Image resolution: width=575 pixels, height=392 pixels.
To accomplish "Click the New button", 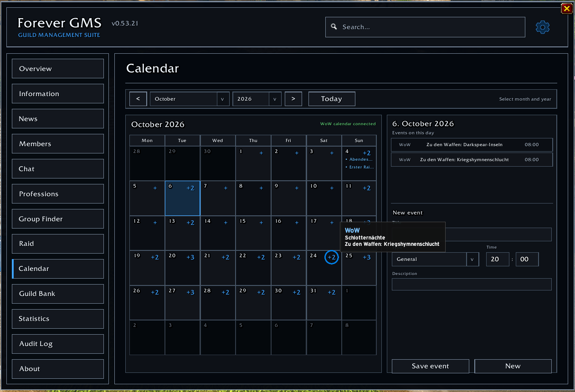I will click(x=513, y=366).
